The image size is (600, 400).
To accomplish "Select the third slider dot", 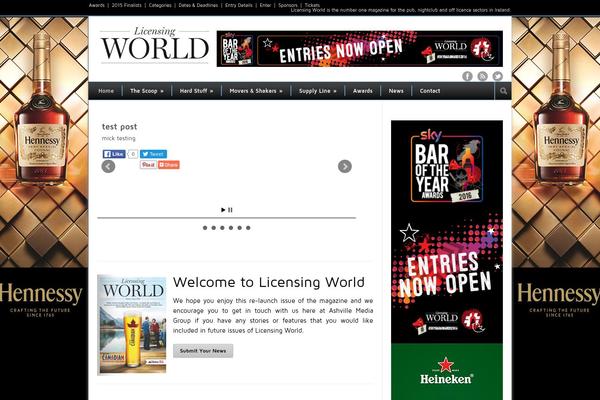I will pyautogui.click(x=222, y=228).
